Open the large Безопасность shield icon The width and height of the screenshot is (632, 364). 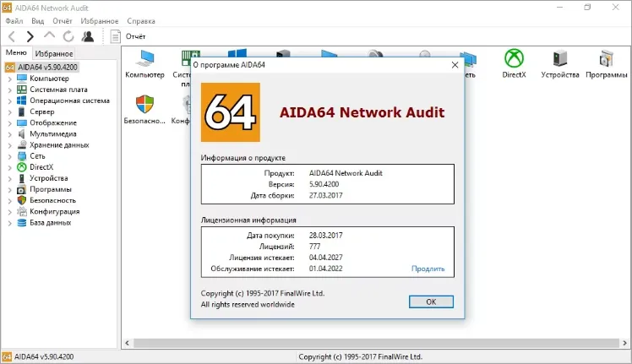click(144, 105)
